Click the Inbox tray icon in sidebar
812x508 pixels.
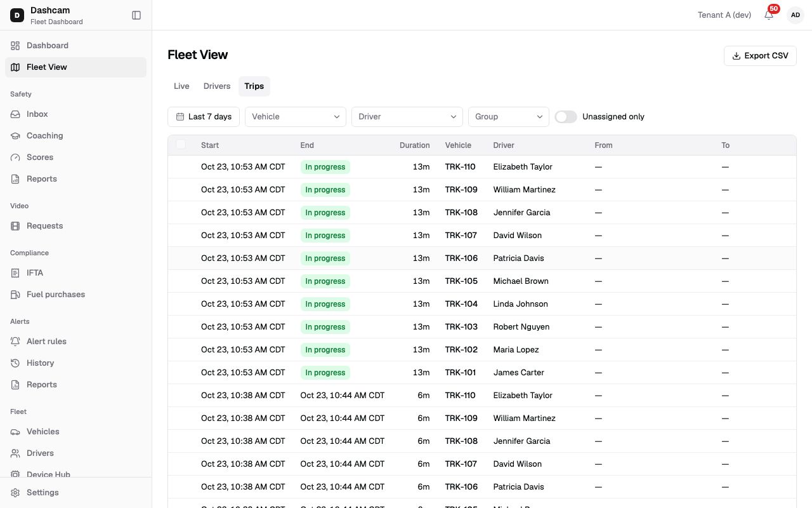coord(15,114)
